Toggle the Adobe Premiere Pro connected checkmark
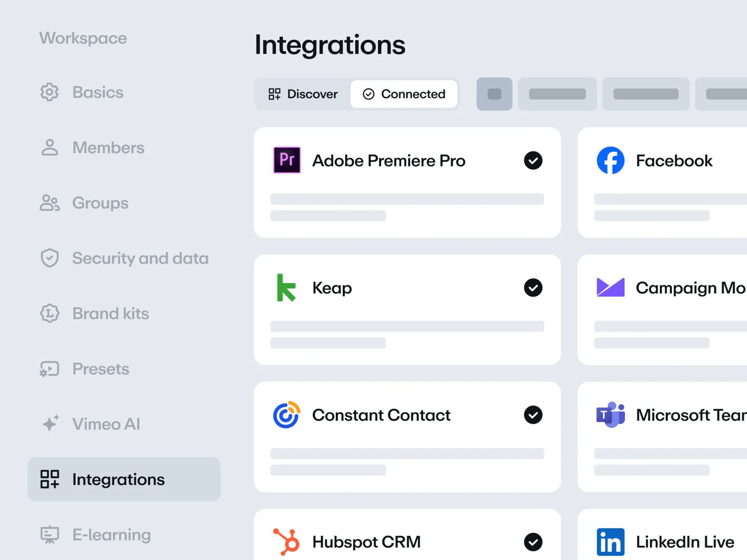The height and width of the screenshot is (560, 747). point(533,160)
